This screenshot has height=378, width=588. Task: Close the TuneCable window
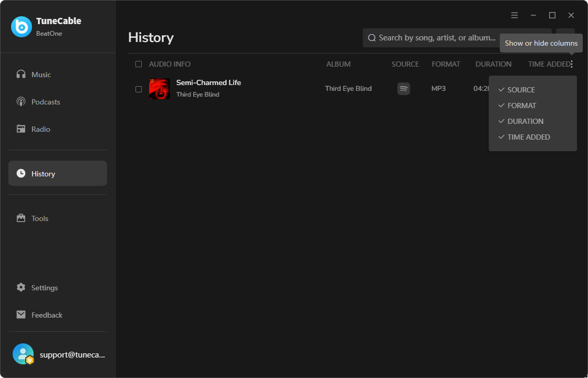click(571, 15)
